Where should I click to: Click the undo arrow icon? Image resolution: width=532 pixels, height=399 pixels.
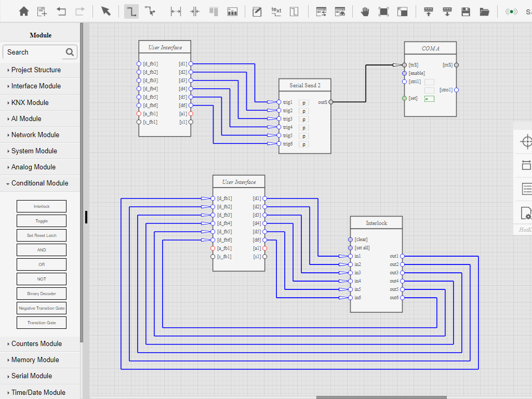coord(61,11)
